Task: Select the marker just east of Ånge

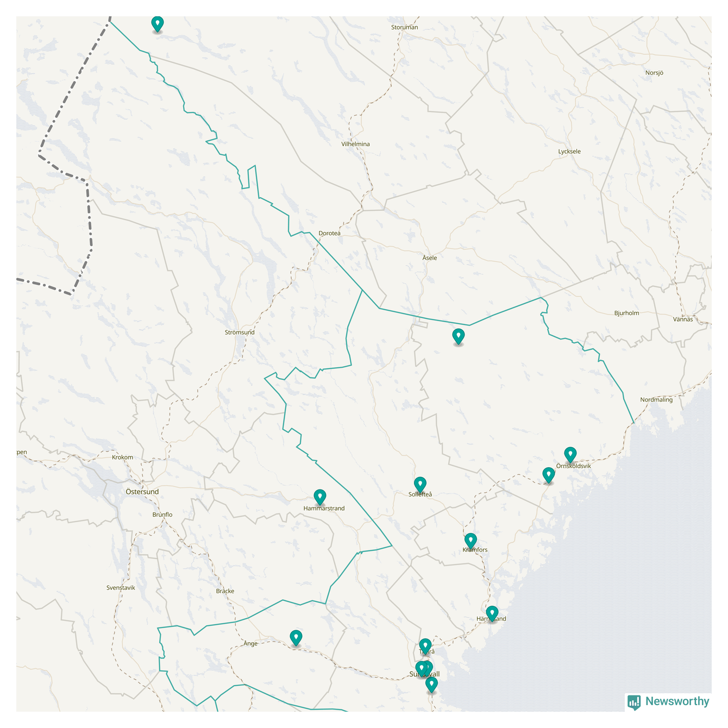Action: 296,637
